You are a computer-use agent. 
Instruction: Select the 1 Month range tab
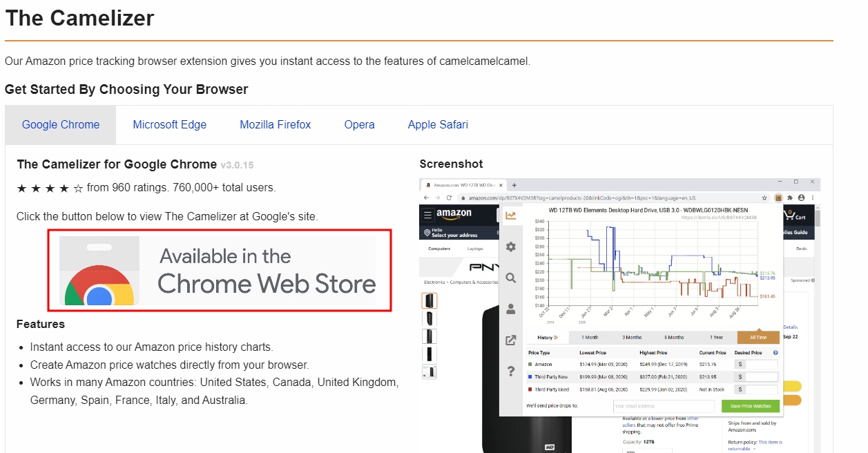[590, 337]
